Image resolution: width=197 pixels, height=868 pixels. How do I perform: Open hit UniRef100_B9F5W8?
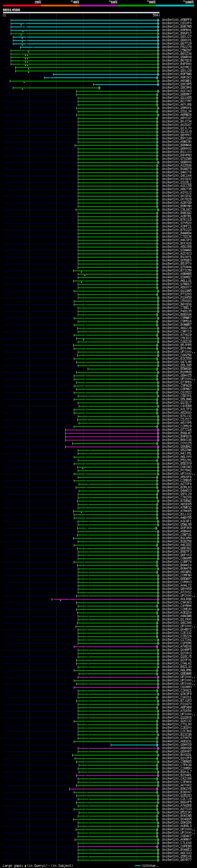(x=176, y=74)
